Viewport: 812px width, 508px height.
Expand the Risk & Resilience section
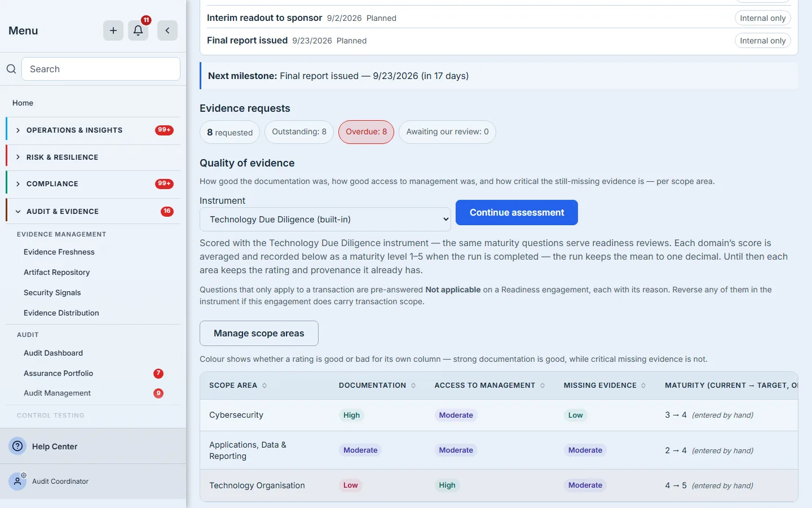tap(93, 157)
